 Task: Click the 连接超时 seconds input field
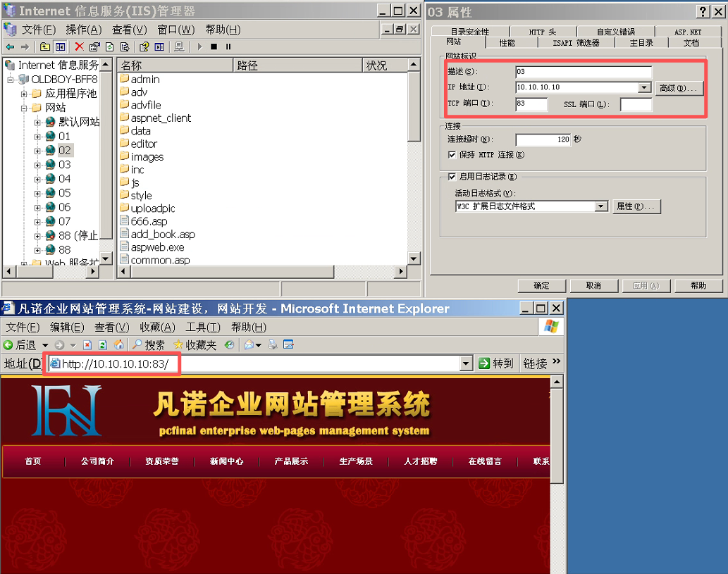point(543,139)
